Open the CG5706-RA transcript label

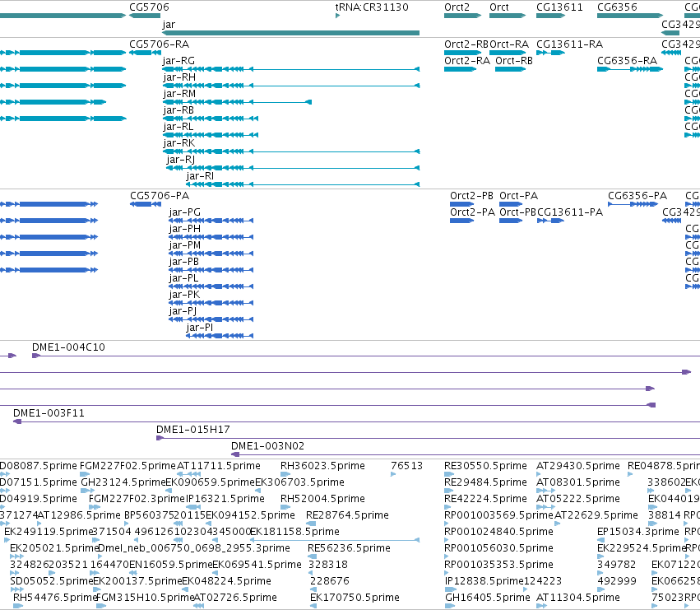click(159, 44)
